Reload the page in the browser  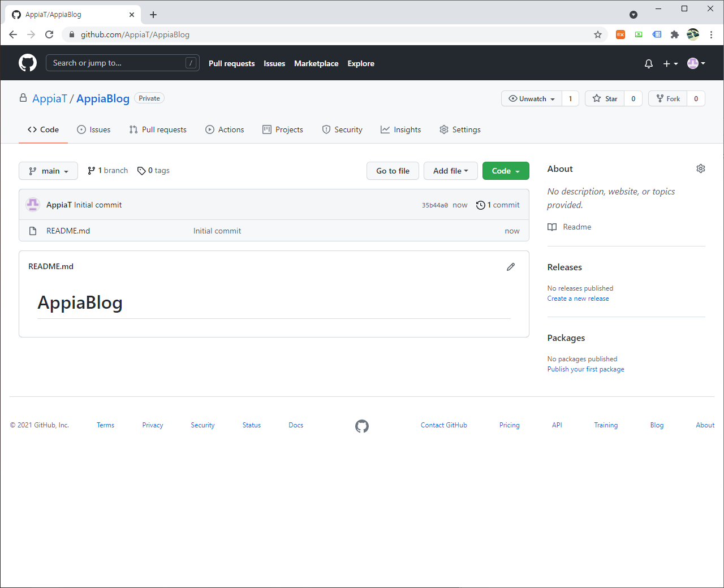point(49,34)
